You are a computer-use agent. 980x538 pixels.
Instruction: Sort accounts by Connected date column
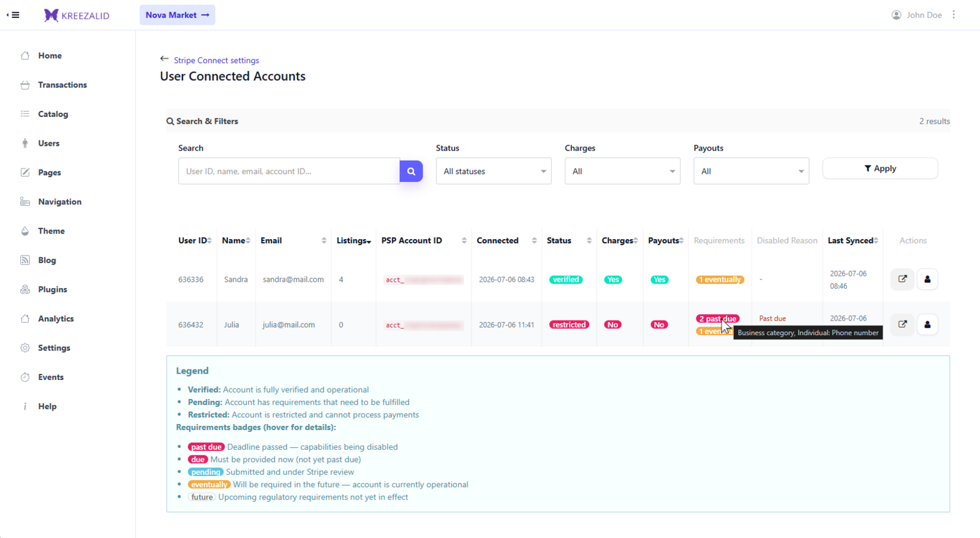coord(507,240)
